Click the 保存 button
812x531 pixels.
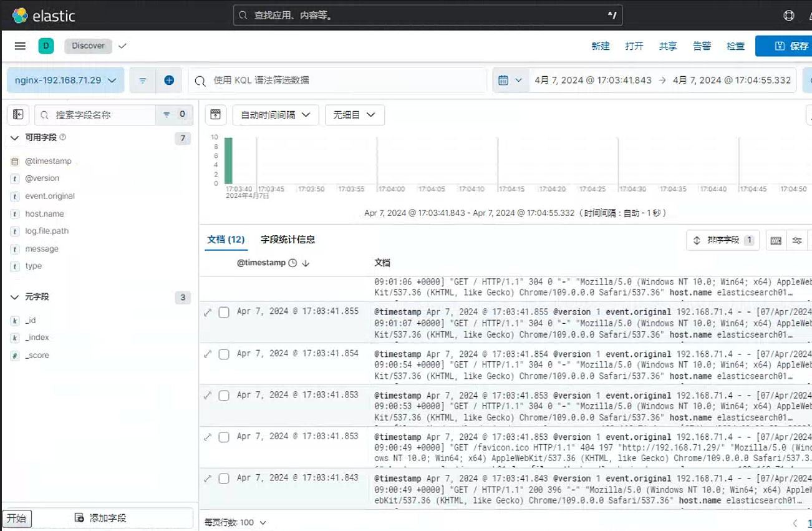(784, 46)
